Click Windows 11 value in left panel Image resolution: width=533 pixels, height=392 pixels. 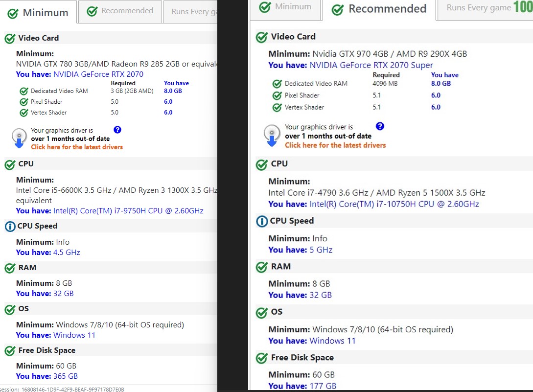[x=74, y=335]
